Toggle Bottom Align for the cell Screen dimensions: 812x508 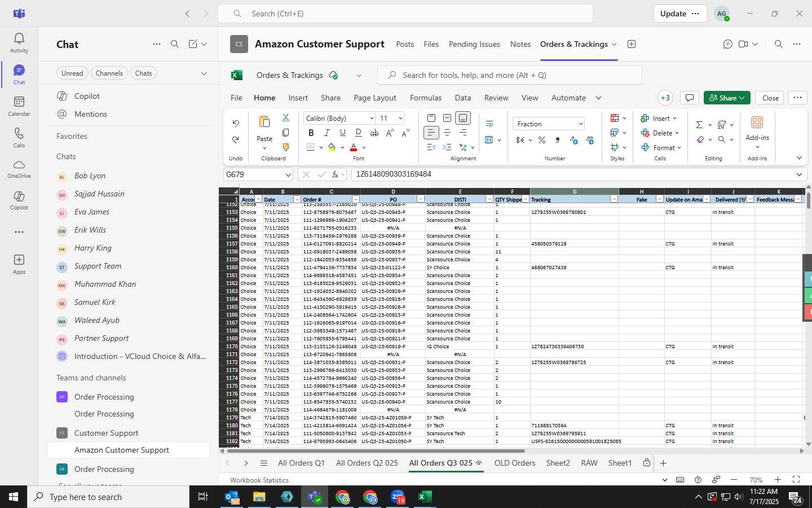pos(463,118)
